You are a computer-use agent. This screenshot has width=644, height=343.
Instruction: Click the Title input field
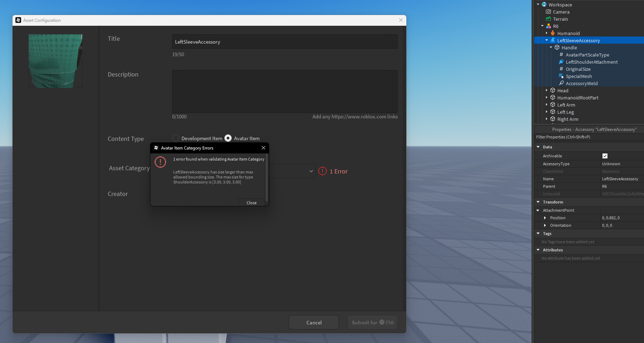point(285,41)
